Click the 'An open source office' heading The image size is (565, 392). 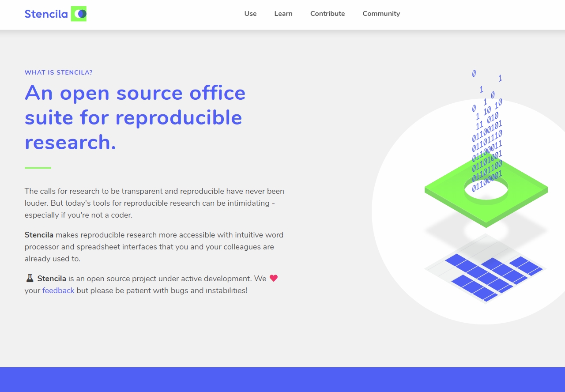click(x=135, y=117)
